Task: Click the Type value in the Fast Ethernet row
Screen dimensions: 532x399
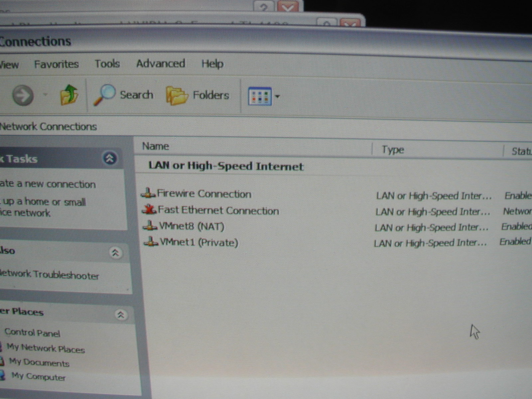Action: pos(433,212)
